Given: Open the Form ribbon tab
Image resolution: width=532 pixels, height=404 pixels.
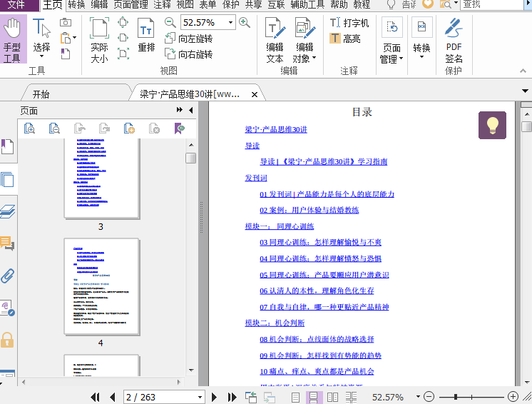Looking at the screenshot, I should click(208, 5).
